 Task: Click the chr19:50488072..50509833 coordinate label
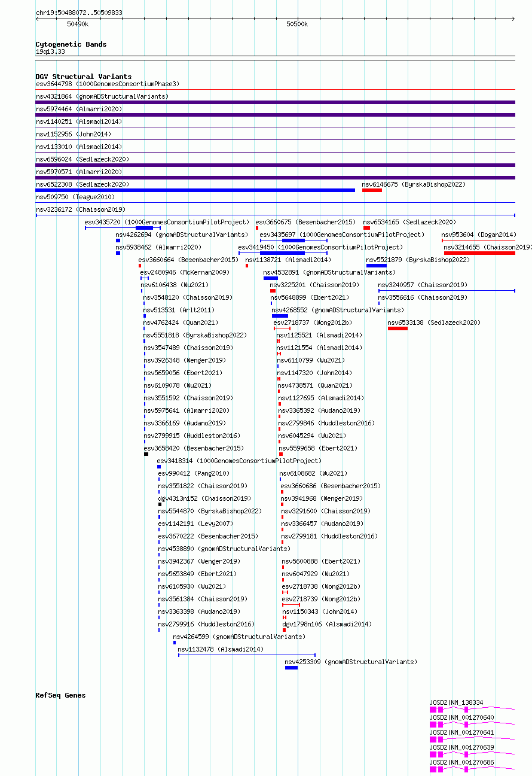coord(79,13)
